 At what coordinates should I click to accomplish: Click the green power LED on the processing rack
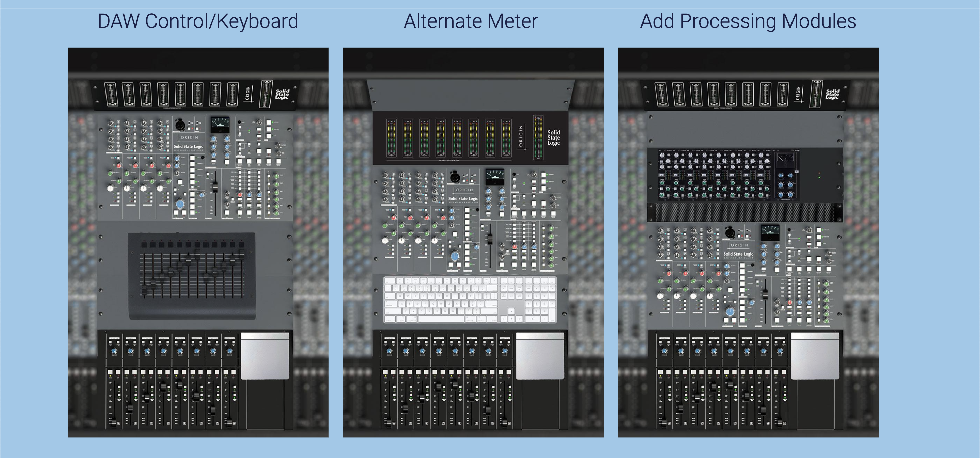click(819, 177)
